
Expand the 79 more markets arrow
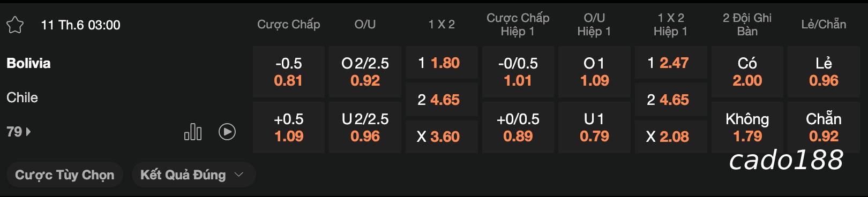19,132
